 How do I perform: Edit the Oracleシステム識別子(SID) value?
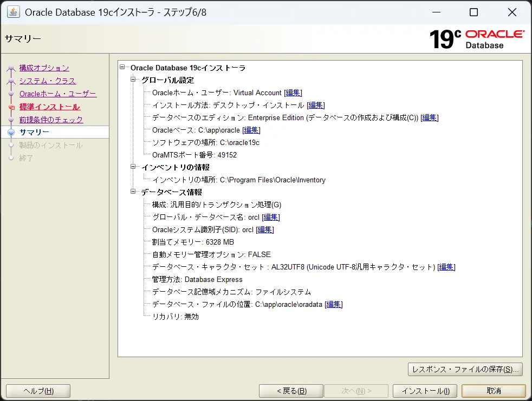click(264, 230)
